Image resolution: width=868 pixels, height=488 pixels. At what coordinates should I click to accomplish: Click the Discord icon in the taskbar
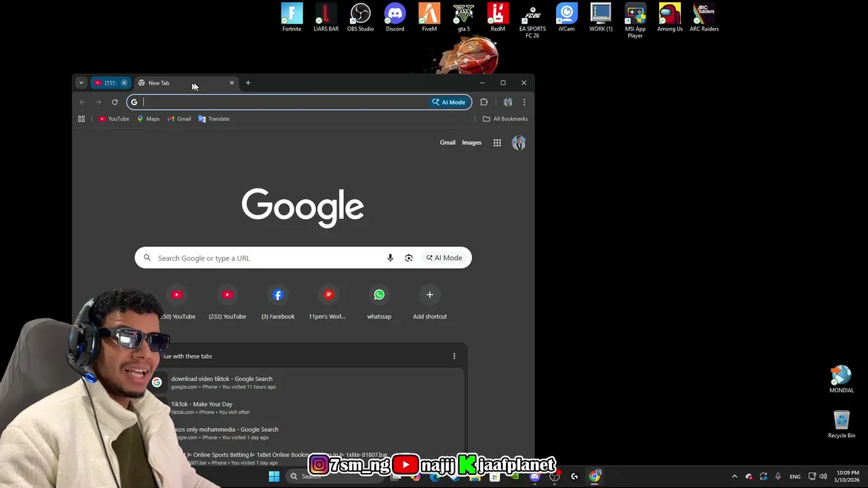pos(535,476)
